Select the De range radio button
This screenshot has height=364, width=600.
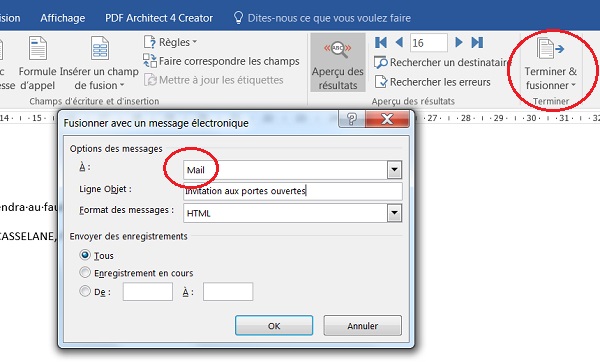pyautogui.click(x=85, y=291)
